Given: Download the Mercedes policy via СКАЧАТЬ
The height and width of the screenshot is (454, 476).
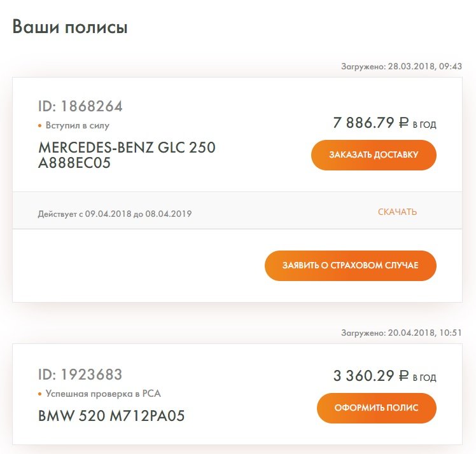Looking at the screenshot, I should coord(397,212).
